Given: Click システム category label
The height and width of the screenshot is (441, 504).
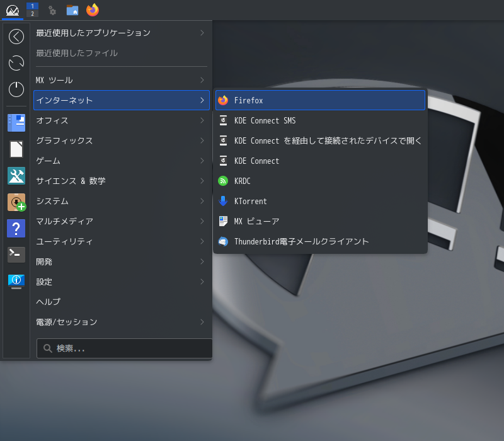Looking at the screenshot, I should 52,201.
